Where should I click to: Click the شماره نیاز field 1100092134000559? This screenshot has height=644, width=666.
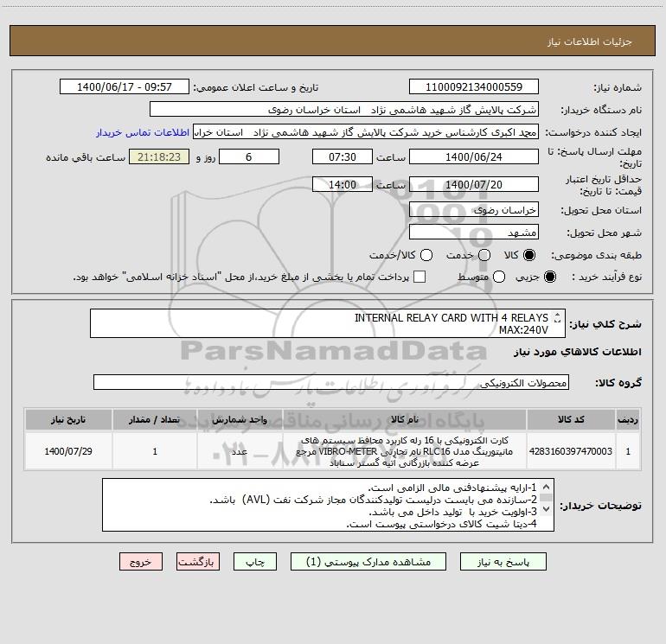pyautogui.click(x=474, y=86)
